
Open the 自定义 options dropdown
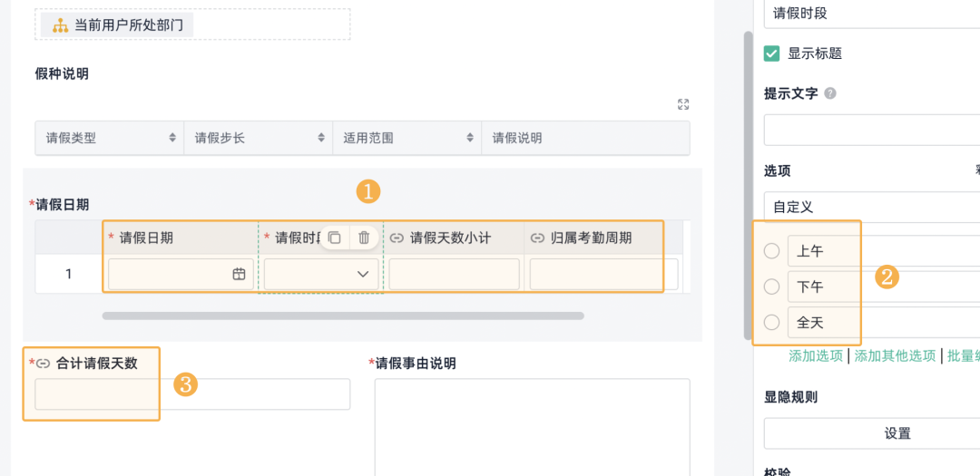[872, 207]
